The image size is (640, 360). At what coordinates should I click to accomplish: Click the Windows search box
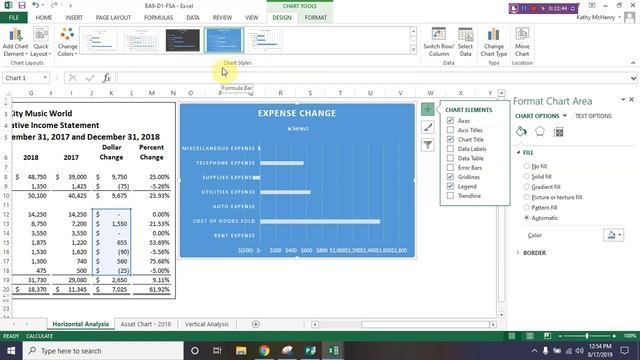click(x=103, y=351)
